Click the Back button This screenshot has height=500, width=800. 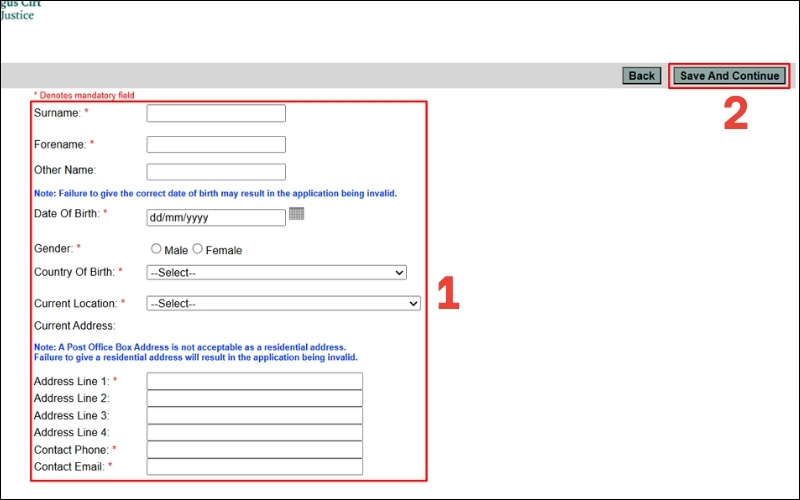pos(641,76)
